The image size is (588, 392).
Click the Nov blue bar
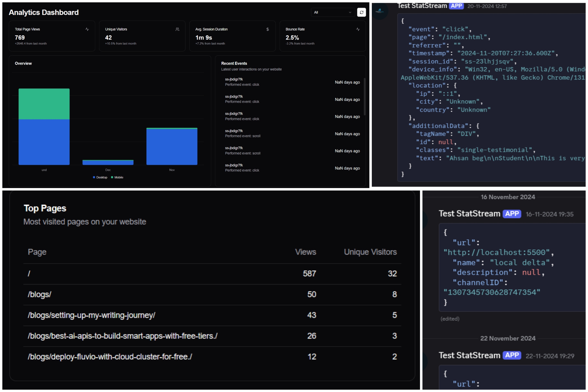pyautogui.click(x=172, y=146)
